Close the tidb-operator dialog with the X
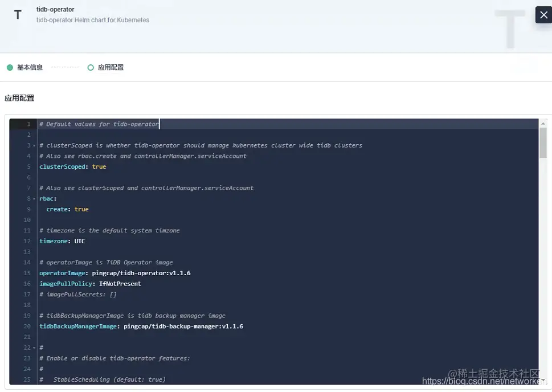 tap(543, 15)
